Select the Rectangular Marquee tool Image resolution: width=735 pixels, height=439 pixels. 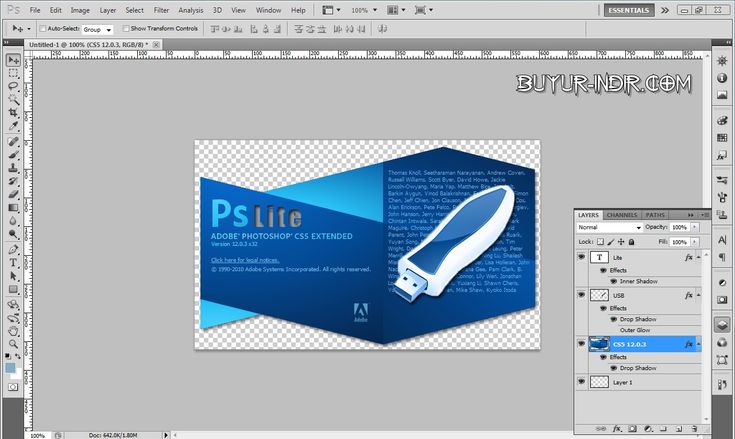[x=13, y=73]
